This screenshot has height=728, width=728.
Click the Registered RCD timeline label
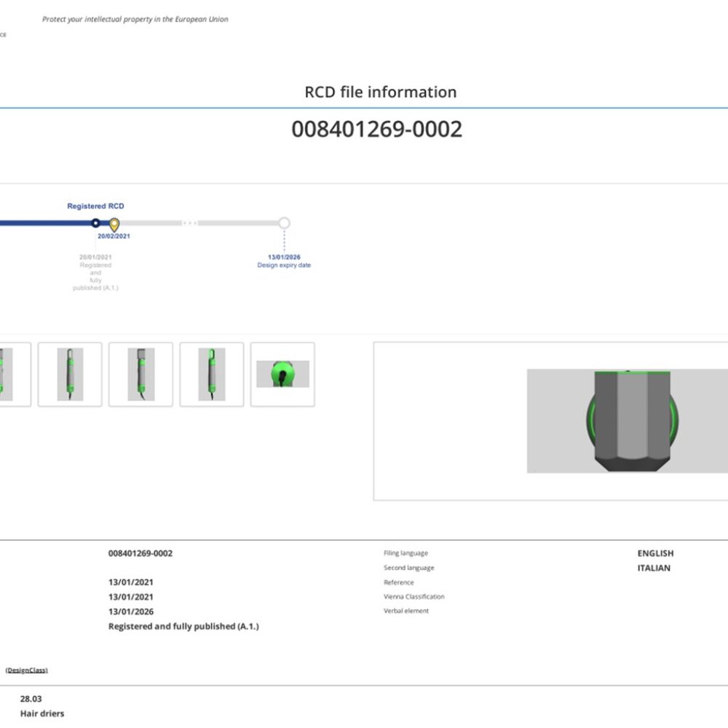95,206
